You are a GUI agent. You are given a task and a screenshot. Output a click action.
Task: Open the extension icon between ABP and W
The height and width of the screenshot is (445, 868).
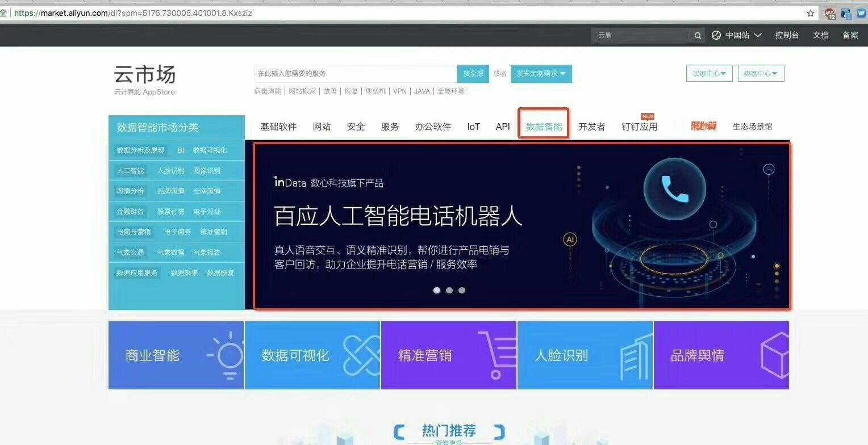pyautogui.click(x=846, y=14)
